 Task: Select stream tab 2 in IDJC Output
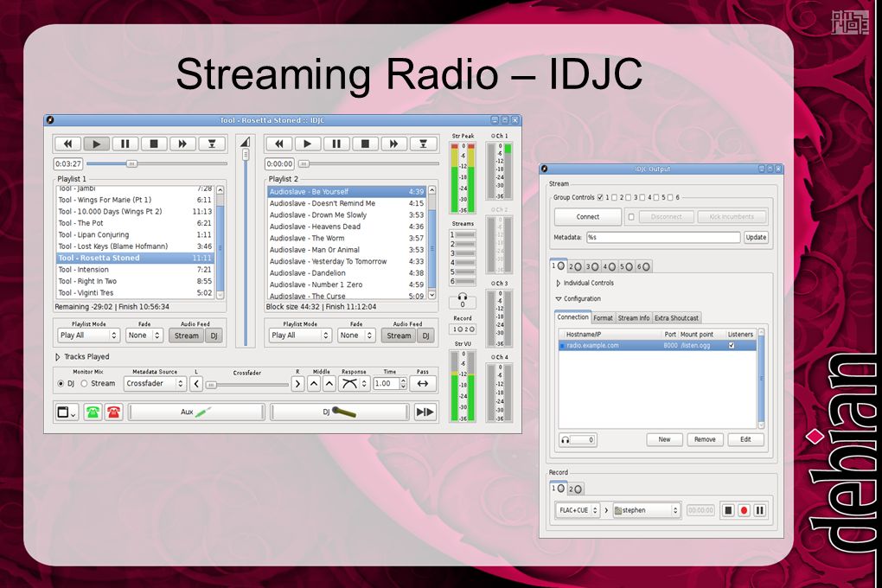click(x=575, y=266)
